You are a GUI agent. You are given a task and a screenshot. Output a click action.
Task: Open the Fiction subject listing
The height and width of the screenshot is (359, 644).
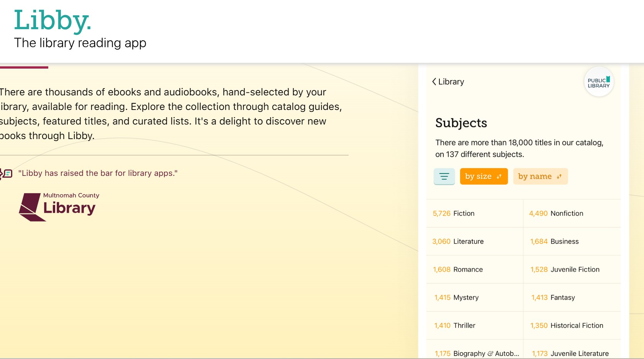click(464, 213)
